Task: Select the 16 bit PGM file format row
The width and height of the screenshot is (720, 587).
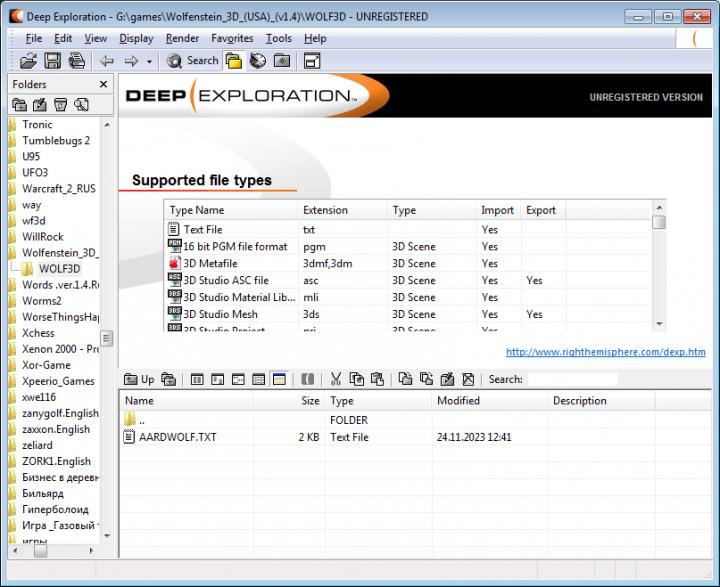Action: point(407,246)
